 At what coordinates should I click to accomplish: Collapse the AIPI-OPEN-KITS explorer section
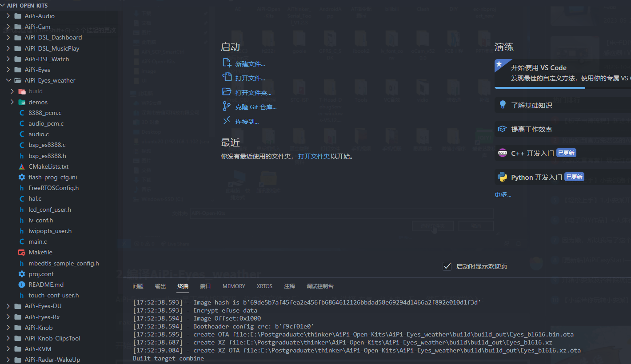point(4,6)
